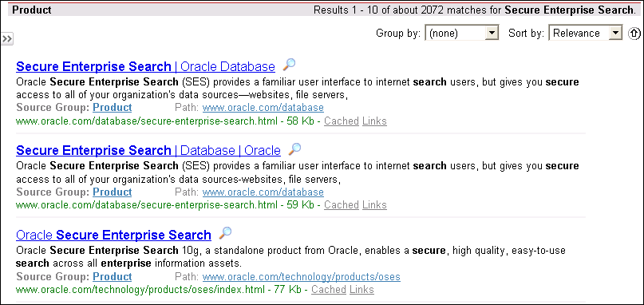View Cached copy of the 77 Kb result
This screenshot has width=644, height=305.
point(329,289)
